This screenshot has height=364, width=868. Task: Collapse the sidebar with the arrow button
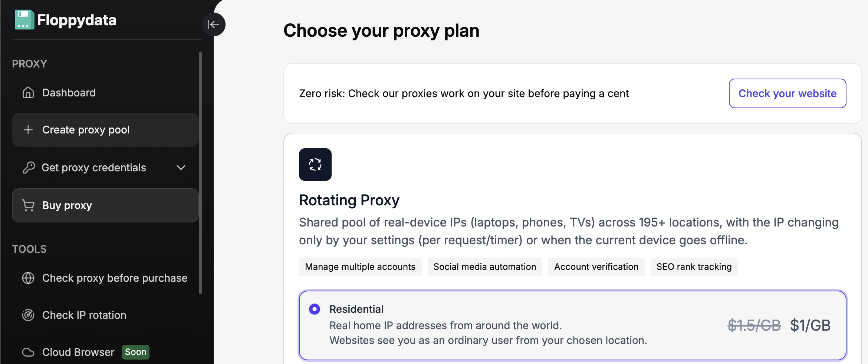coord(213,24)
